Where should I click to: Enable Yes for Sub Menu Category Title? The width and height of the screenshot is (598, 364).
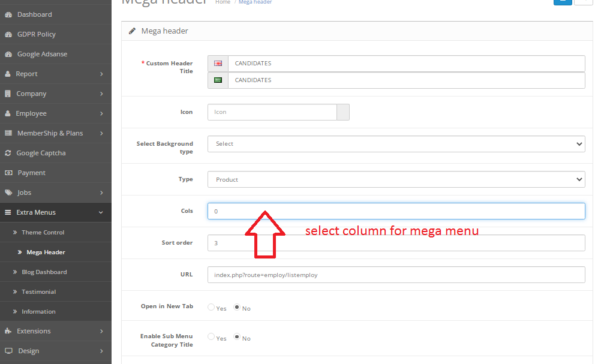click(x=211, y=337)
